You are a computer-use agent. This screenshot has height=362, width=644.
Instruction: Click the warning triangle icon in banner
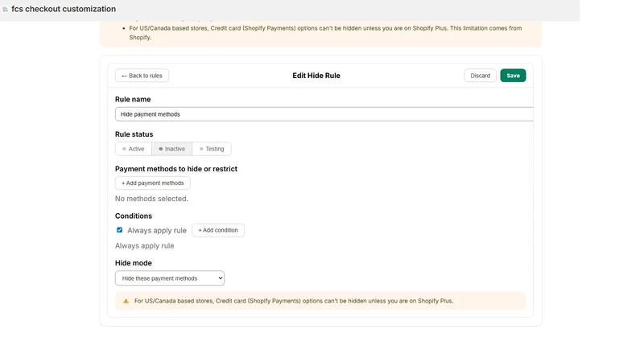[126, 301]
